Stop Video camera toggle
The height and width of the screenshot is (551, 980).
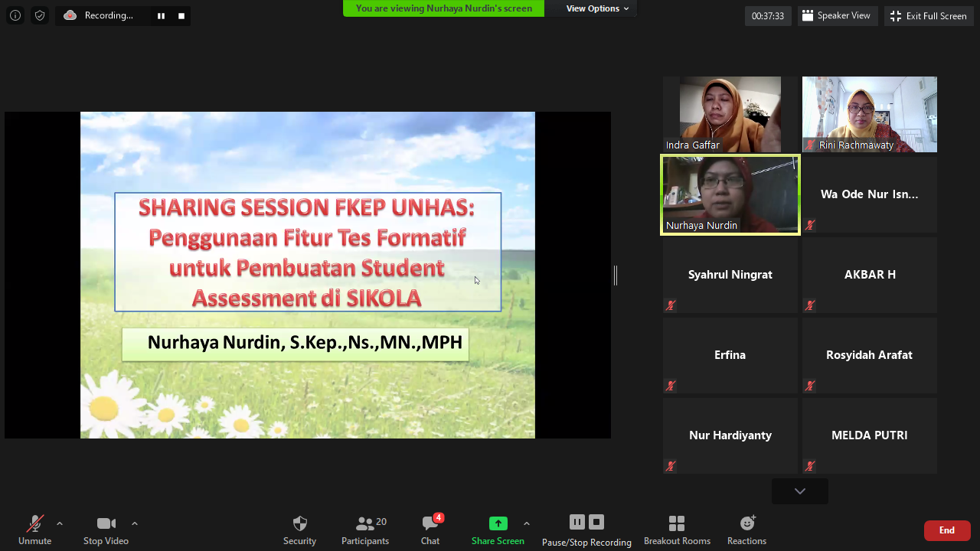coord(106,530)
